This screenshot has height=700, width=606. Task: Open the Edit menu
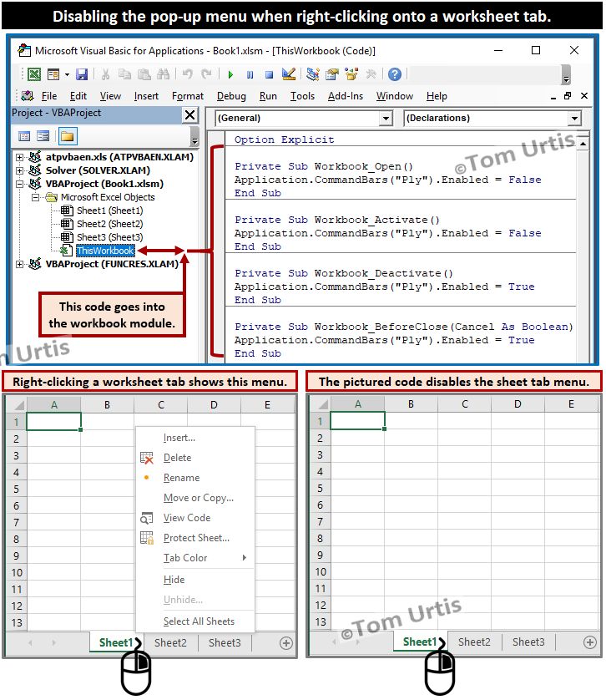[78, 96]
